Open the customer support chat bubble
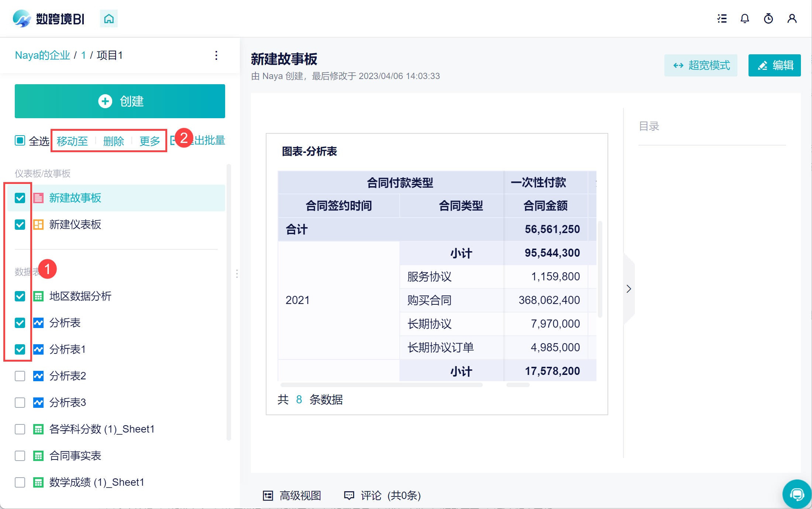 pos(796,494)
